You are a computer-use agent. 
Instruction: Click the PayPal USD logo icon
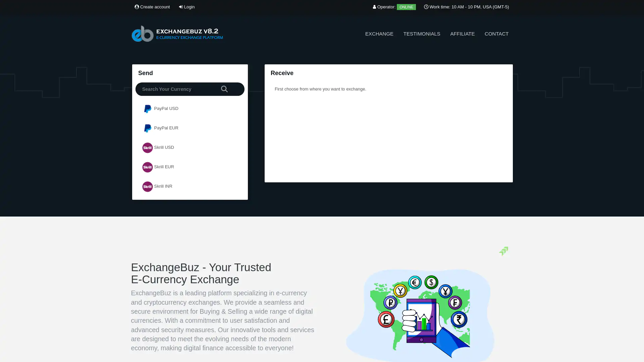point(147,109)
